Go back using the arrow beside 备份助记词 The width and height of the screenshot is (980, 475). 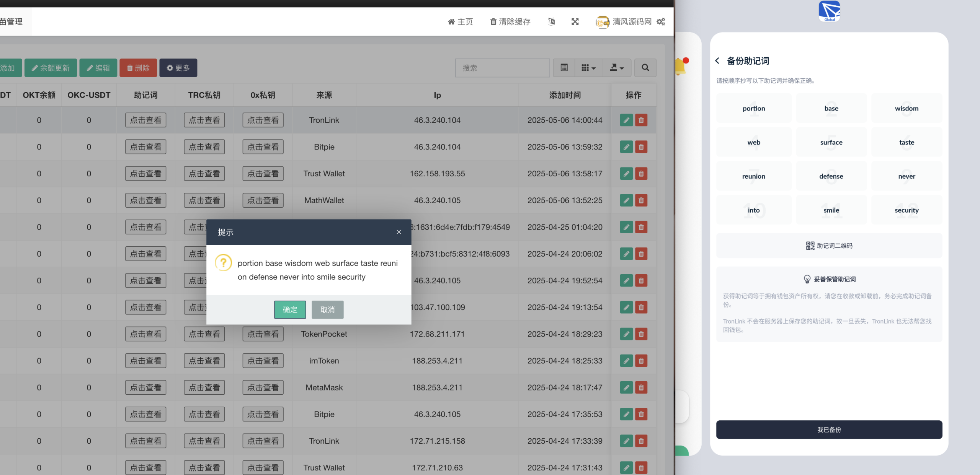(717, 61)
